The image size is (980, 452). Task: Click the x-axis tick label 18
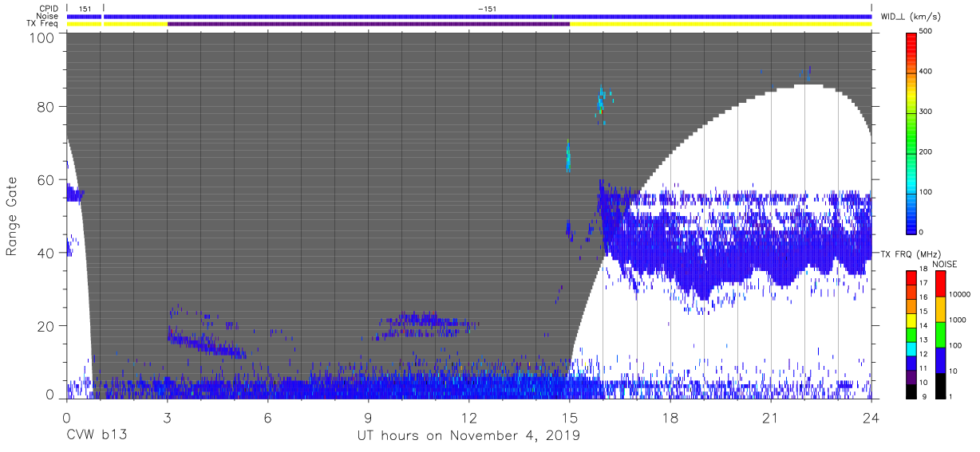point(670,418)
